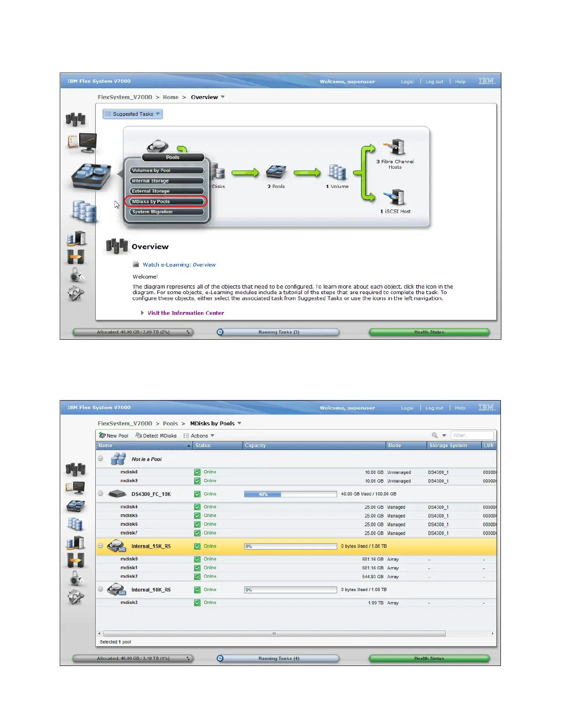
Task: Sort by the Capacity column header
Action: tap(315, 446)
